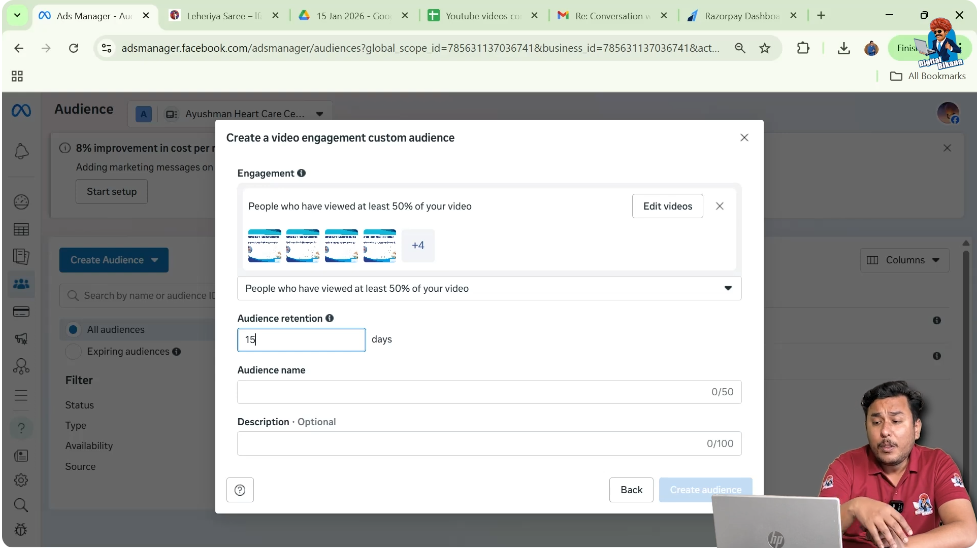Open Create Audience dropdown

pyautogui.click(x=114, y=260)
